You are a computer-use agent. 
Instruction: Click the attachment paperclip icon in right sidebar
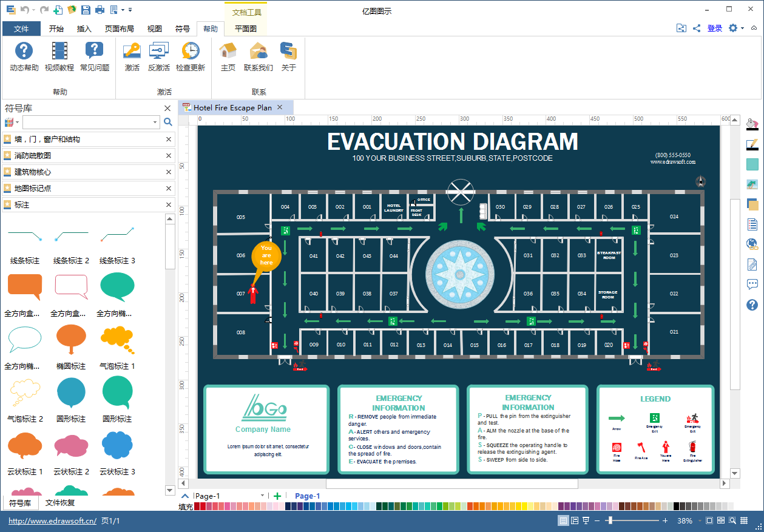pos(752,264)
